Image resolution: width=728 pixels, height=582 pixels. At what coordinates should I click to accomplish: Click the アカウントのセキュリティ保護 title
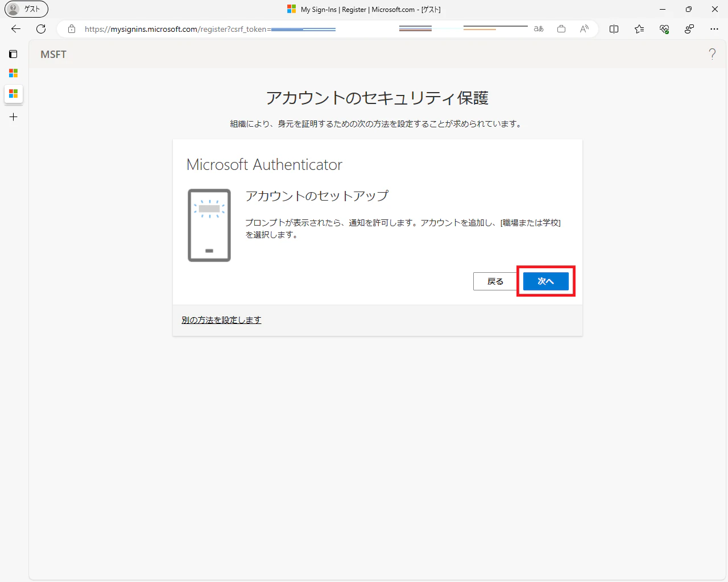coord(378,98)
